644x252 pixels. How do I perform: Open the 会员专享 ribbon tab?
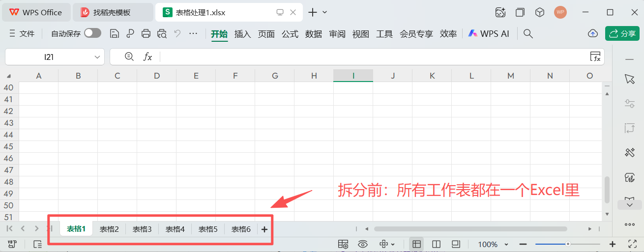click(x=416, y=34)
